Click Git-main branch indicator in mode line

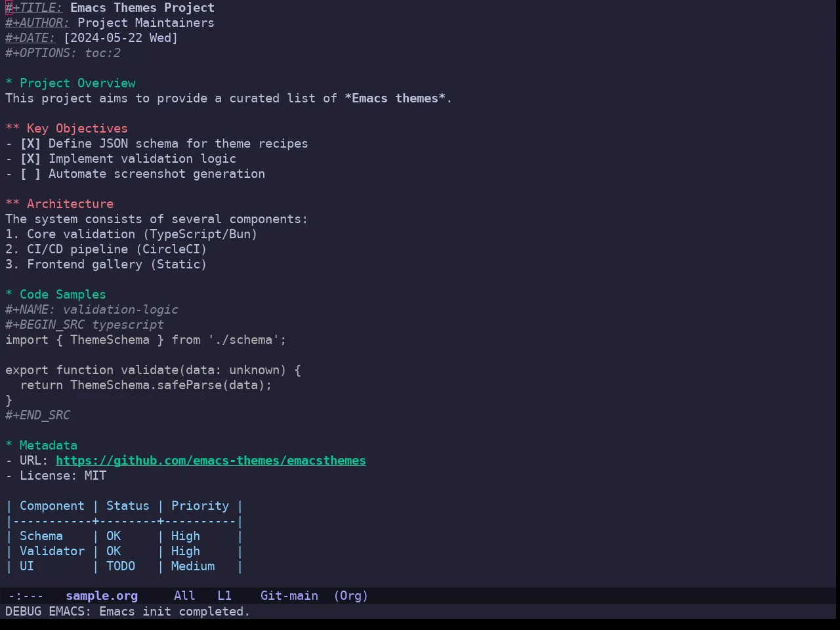(x=289, y=596)
